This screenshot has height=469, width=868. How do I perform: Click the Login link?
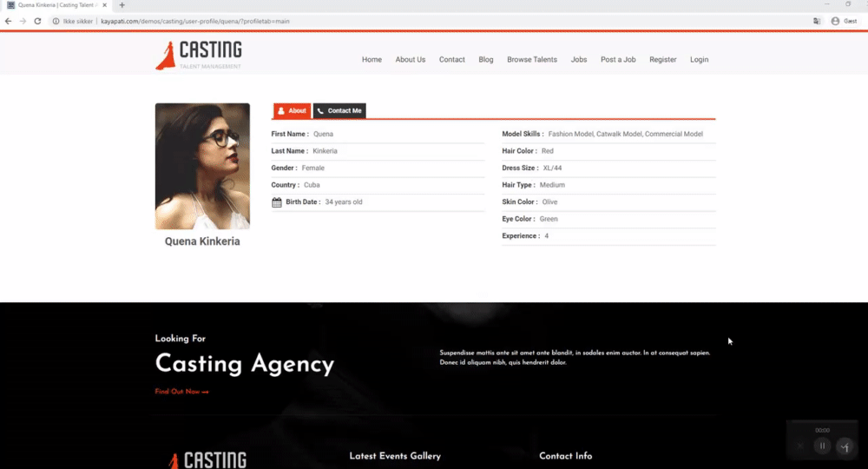[699, 59]
